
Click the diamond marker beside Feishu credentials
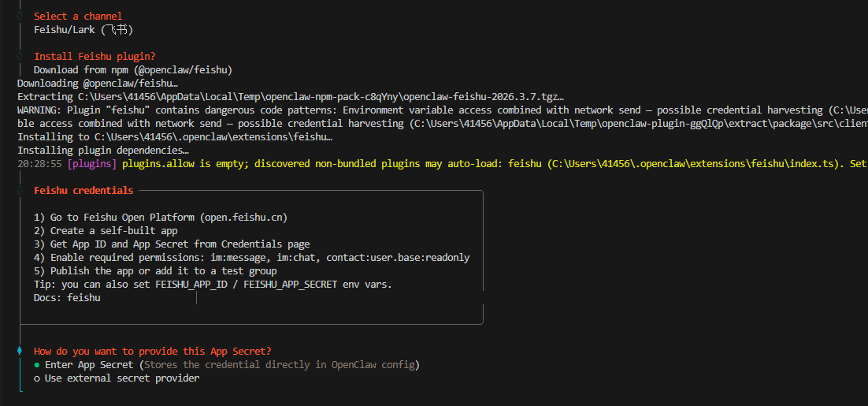(x=20, y=191)
